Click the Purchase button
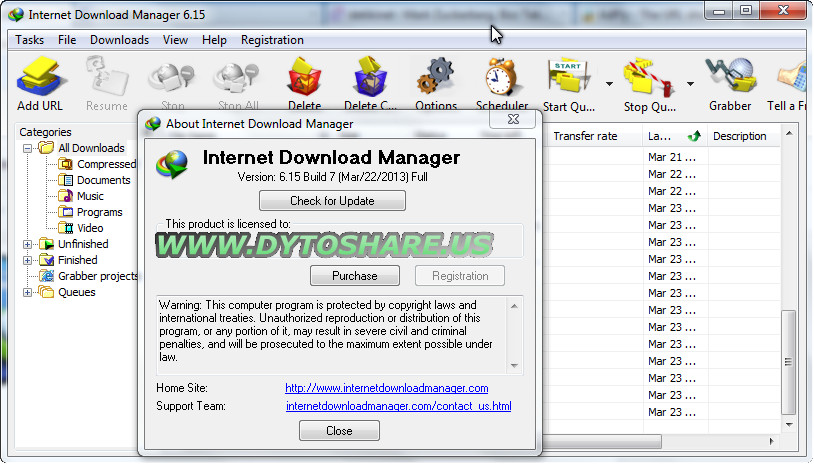 (x=355, y=276)
